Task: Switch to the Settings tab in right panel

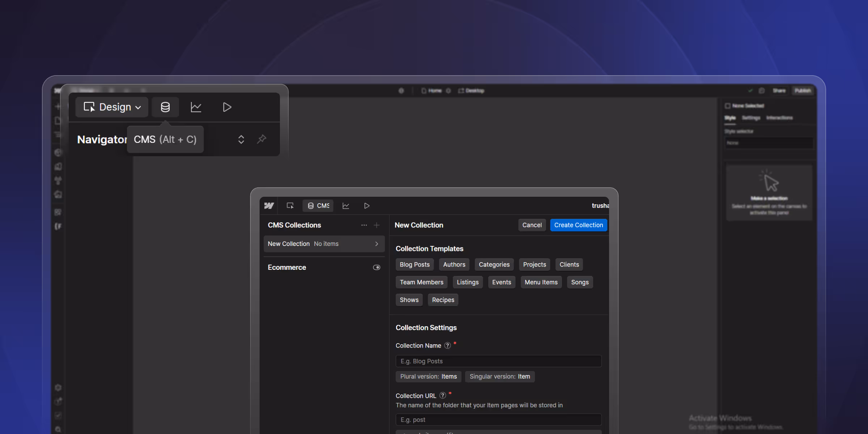Action: coord(751,118)
